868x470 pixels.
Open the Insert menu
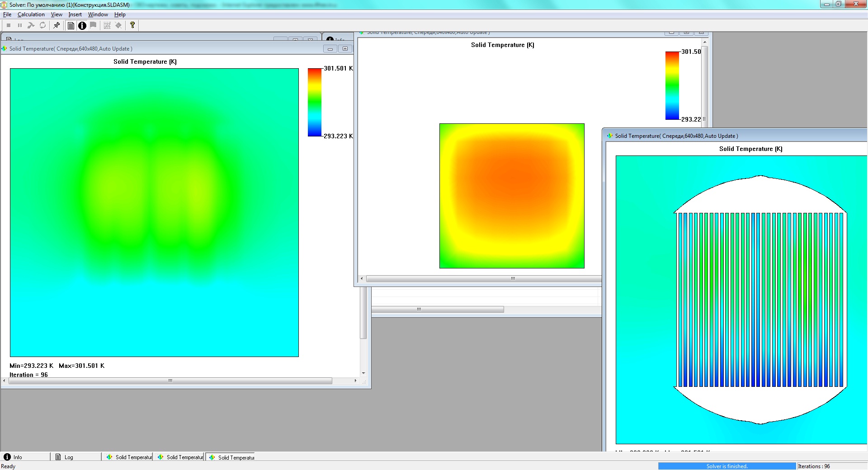click(75, 14)
